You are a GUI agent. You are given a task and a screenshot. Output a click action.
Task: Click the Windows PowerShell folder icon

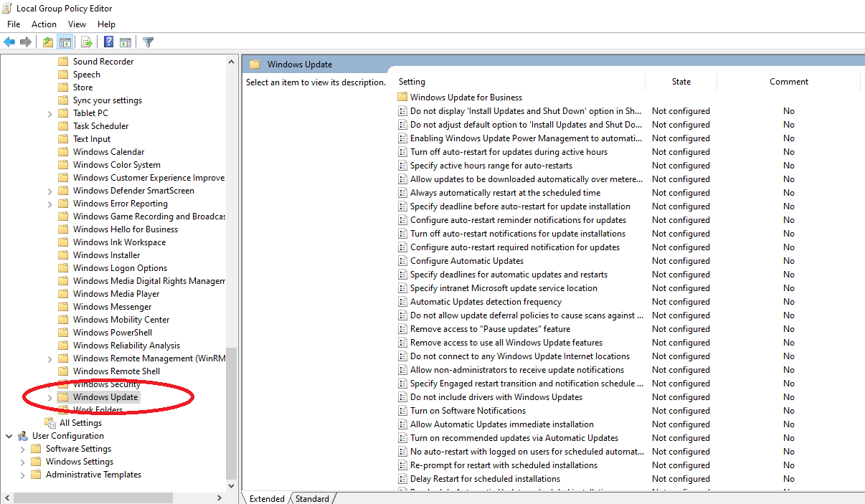coord(63,333)
